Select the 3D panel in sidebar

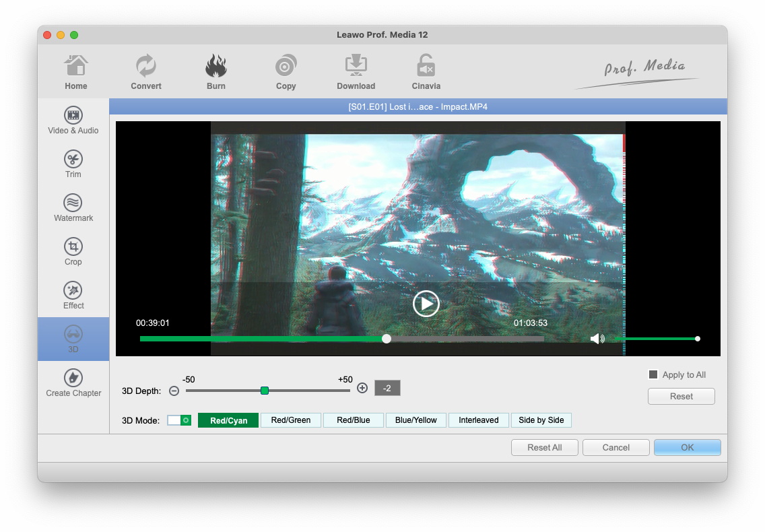coord(73,339)
